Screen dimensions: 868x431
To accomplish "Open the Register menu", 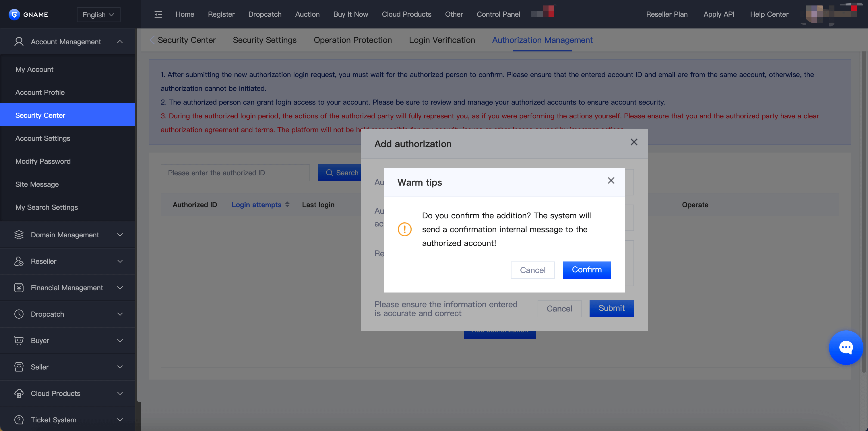I will pos(221,14).
